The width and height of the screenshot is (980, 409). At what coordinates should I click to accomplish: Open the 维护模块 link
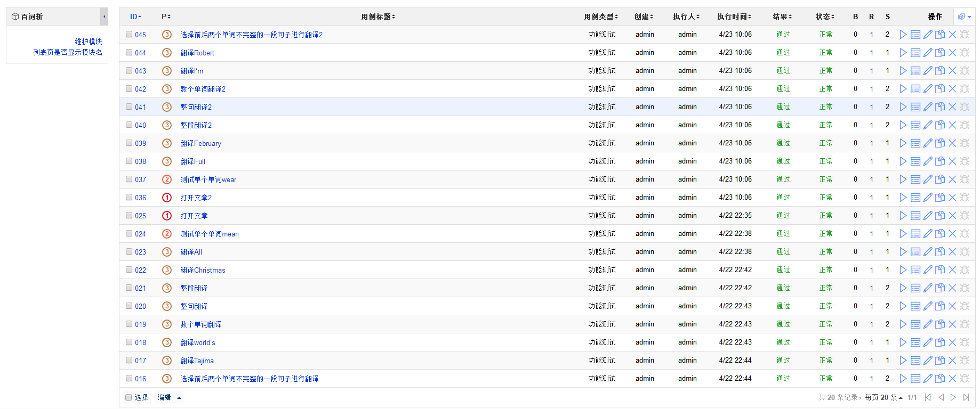(89, 42)
